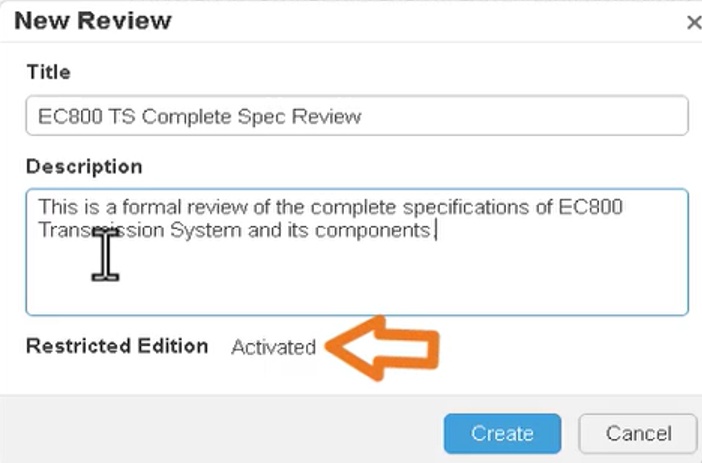The width and height of the screenshot is (702, 463).
Task: Click the Title field label
Action: point(48,72)
